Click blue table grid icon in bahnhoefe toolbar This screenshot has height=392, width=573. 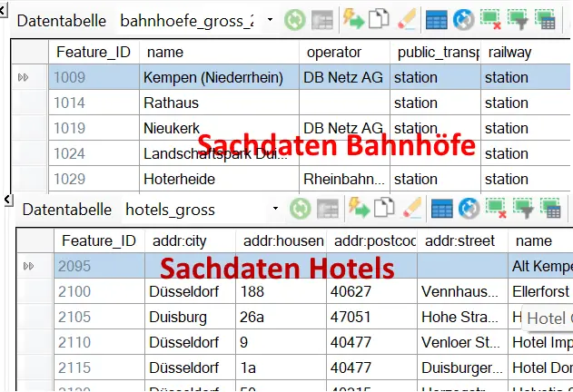coord(437,19)
